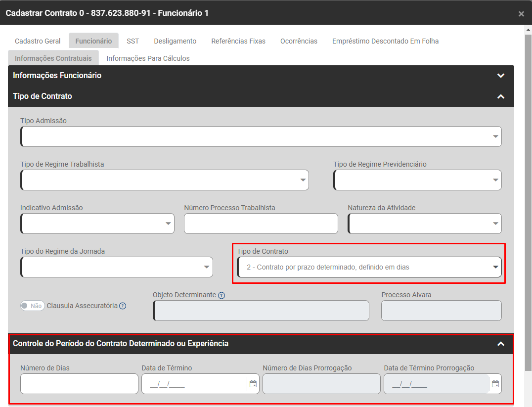Toggle the Clausula Assecuratória switch

33,306
